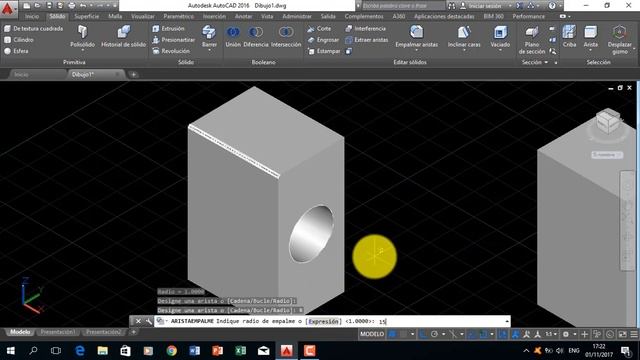Screen dimensions: 640x360
Task: Toggle clean screen icon in status bar
Action: [x=623, y=334]
